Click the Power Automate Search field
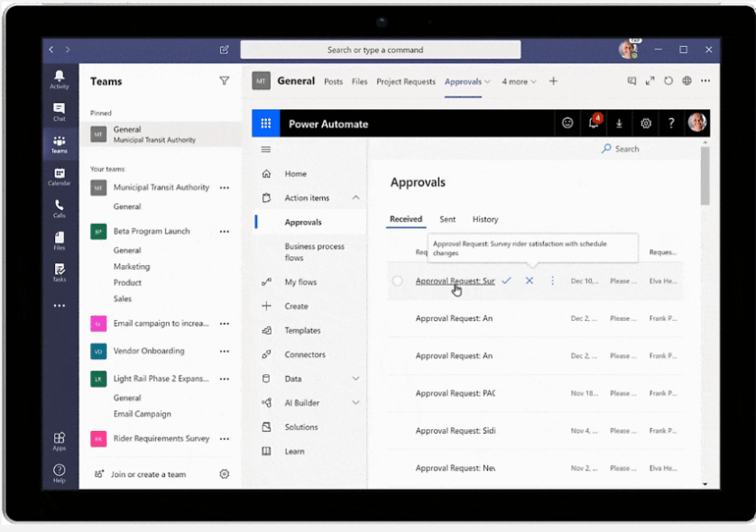This screenshot has height=532, width=756. coord(626,149)
